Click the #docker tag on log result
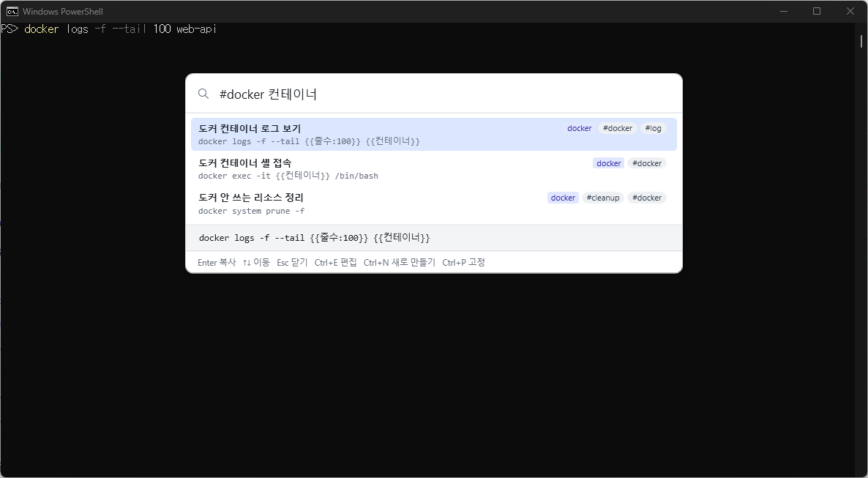 (617, 129)
